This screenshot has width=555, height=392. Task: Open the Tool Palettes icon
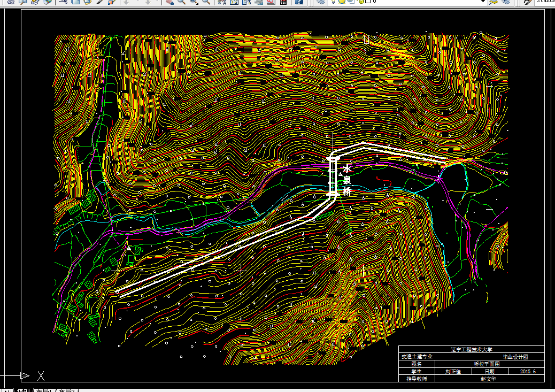point(246,2)
